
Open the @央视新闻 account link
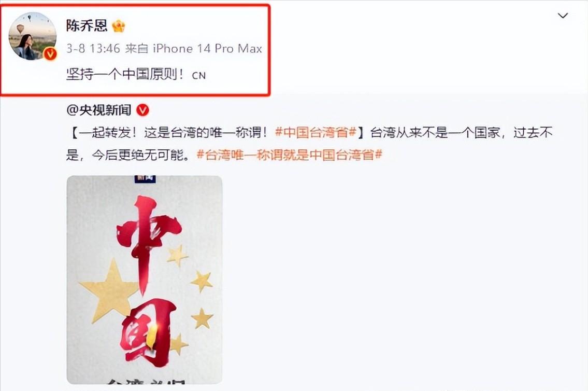pyautogui.click(x=98, y=110)
